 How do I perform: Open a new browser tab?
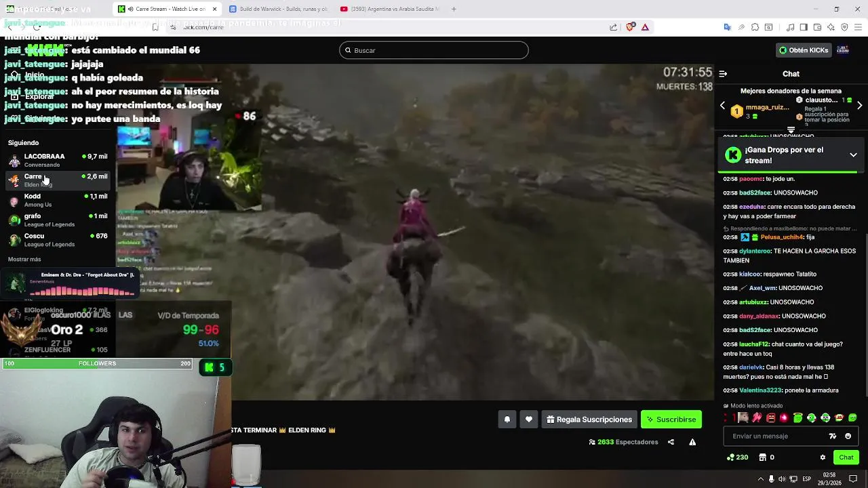pyautogui.click(x=454, y=9)
